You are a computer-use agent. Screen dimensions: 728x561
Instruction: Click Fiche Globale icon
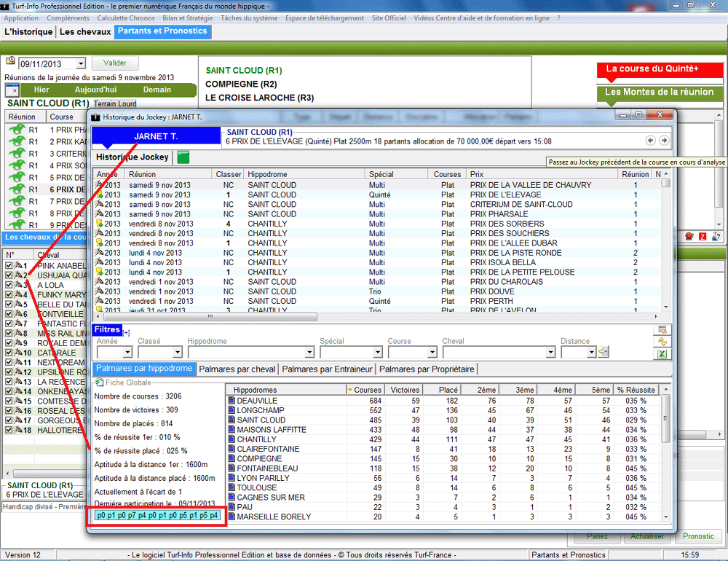click(x=99, y=382)
